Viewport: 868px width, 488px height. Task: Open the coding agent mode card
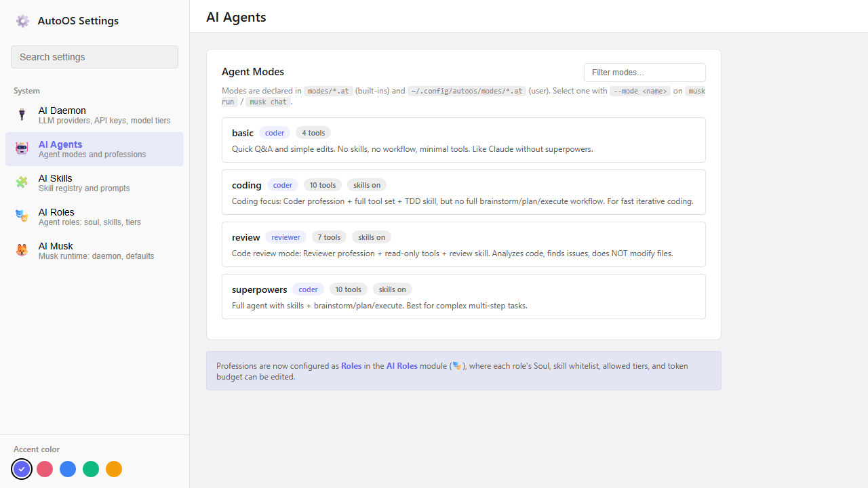[x=464, y=192]
